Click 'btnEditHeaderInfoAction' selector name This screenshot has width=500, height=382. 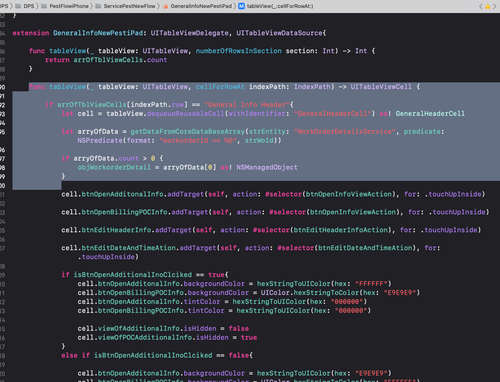coord(341,230)
